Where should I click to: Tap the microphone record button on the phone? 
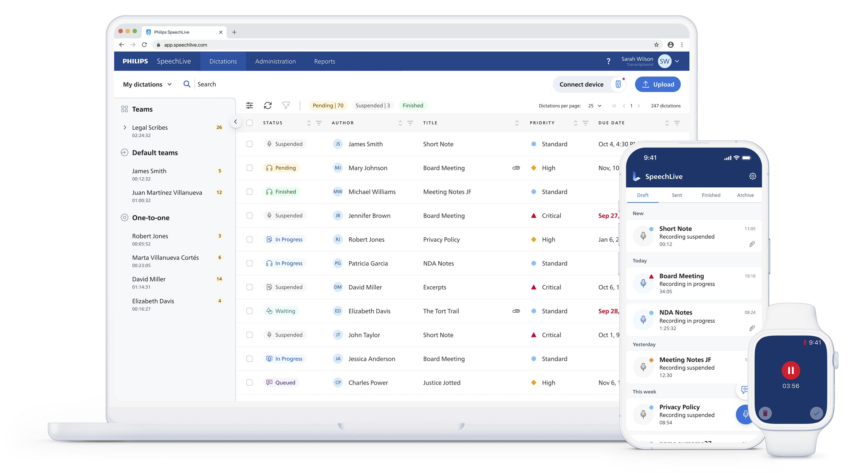click(x=745, y=414)
